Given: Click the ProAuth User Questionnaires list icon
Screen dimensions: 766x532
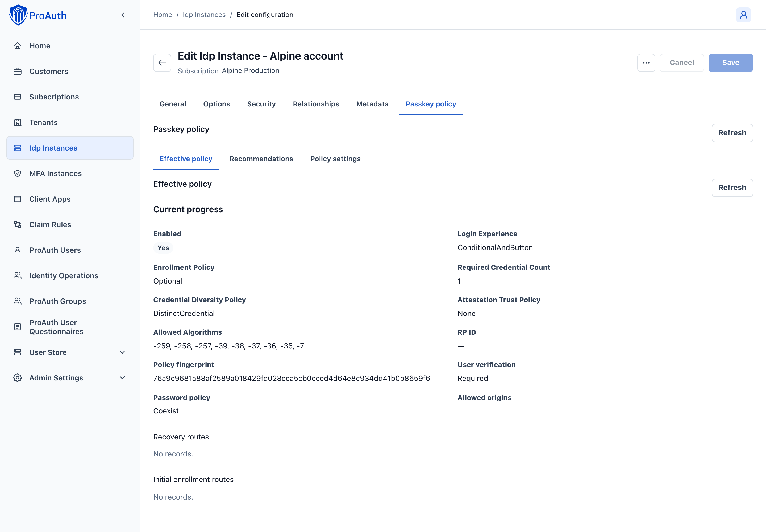Looking at the screenshot, I should click(18, 327).
